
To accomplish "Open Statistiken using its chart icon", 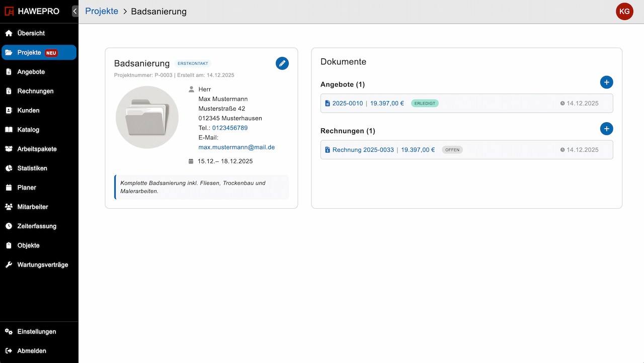I will point(10,168).
